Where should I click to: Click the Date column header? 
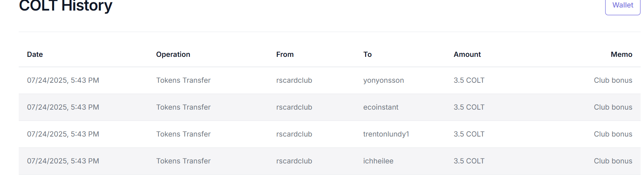point(35,54)
